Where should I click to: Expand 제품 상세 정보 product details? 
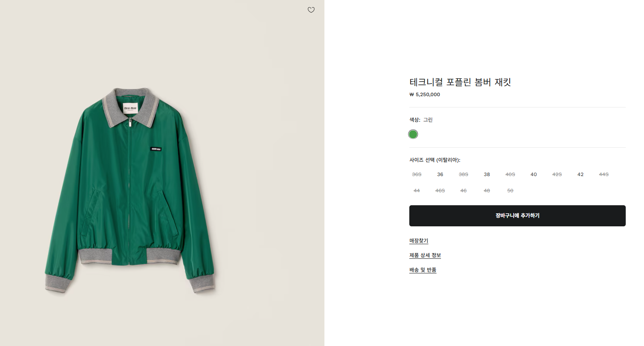pyautogui.click(x=425, y=255)
